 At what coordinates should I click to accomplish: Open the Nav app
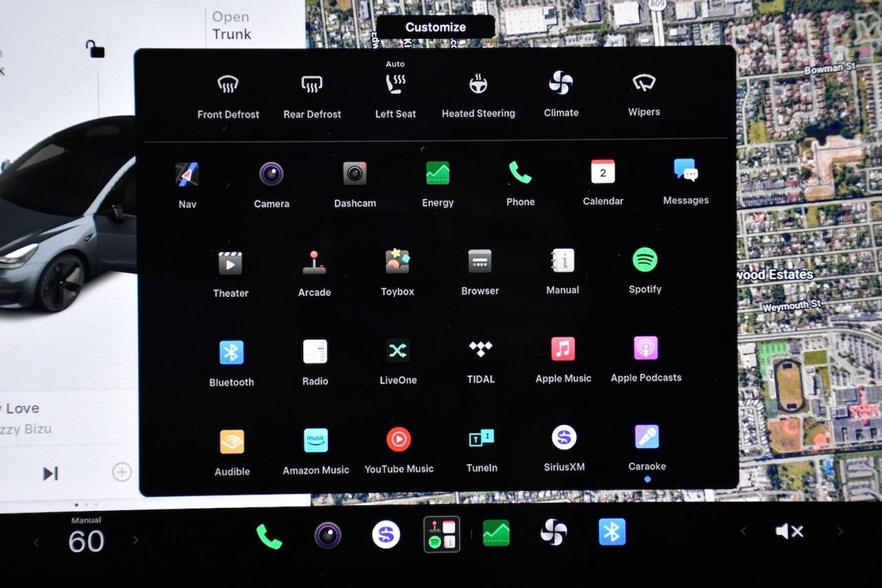187,184
